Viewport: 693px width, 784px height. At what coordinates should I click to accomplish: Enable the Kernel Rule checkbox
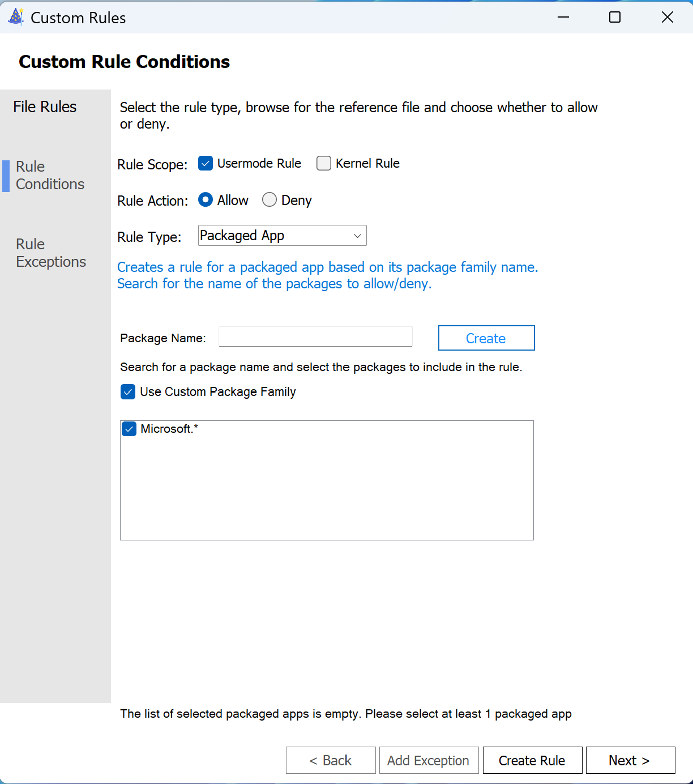(324, 164)
